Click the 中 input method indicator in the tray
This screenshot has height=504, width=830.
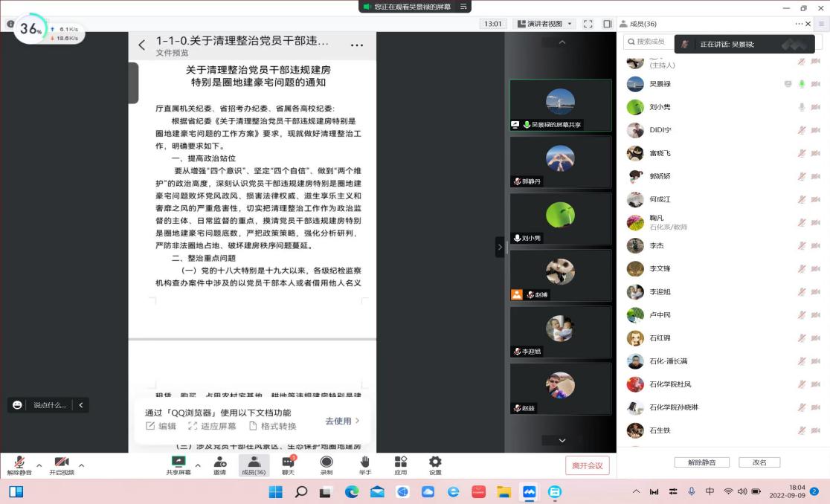coord(710,491)
